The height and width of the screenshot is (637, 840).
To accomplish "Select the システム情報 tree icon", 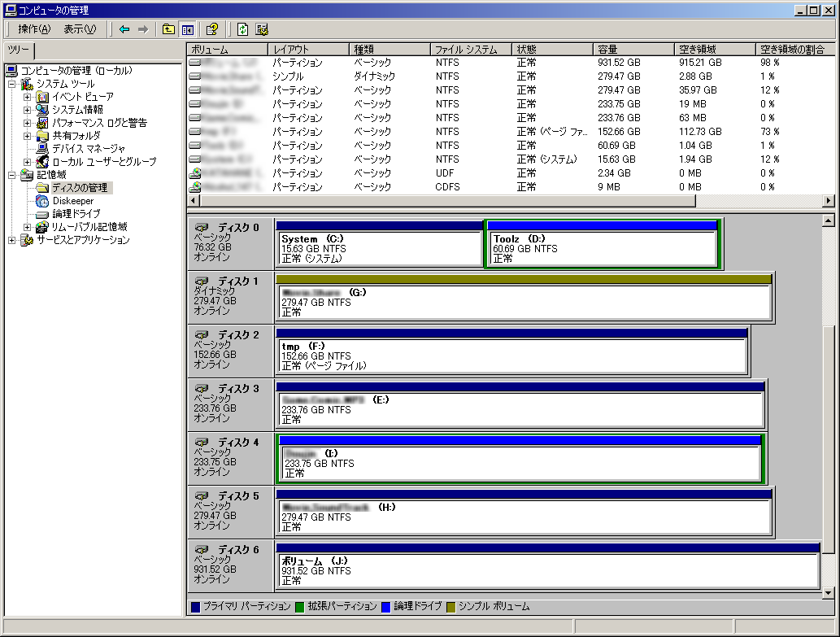I will pyautogui.click(x=42, y=110).
